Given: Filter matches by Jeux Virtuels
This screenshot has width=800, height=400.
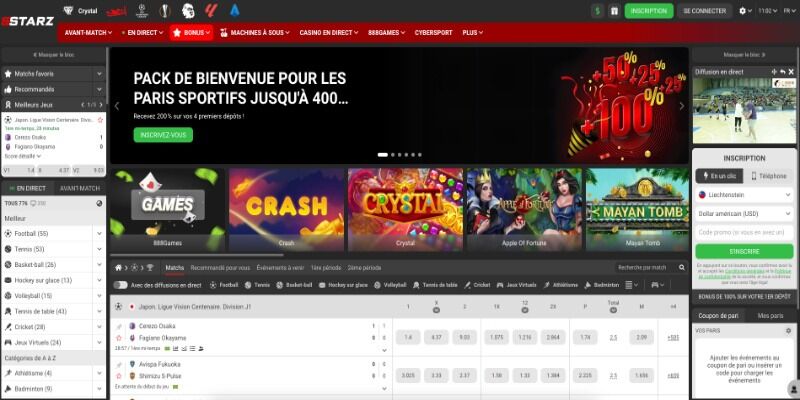Looking at the screenshot, I should 516,285.
